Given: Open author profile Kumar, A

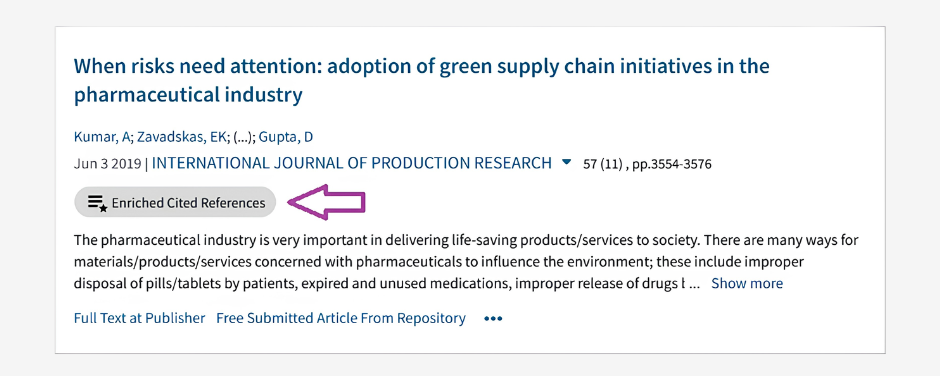Looking at the screenshot, I should 101,137.
